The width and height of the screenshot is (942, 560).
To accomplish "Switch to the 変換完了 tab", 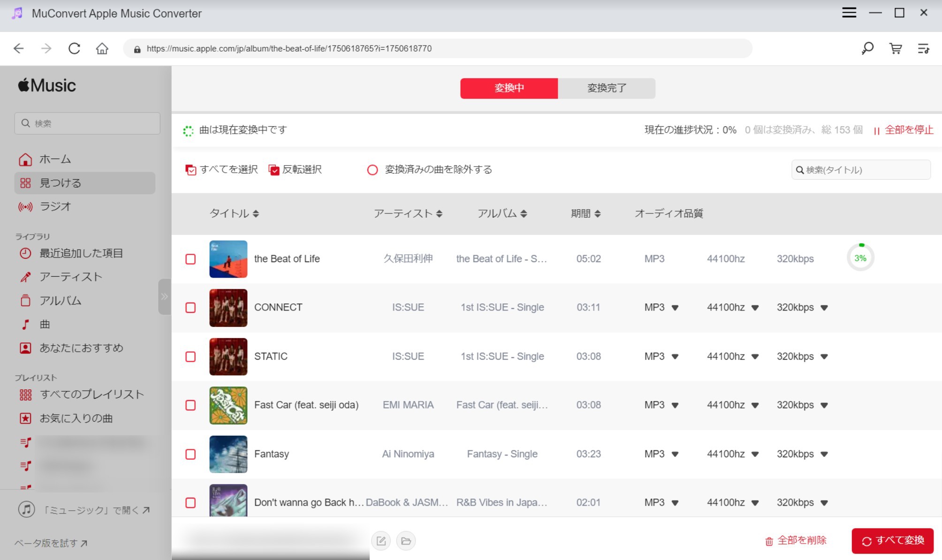I will [606, 88].
